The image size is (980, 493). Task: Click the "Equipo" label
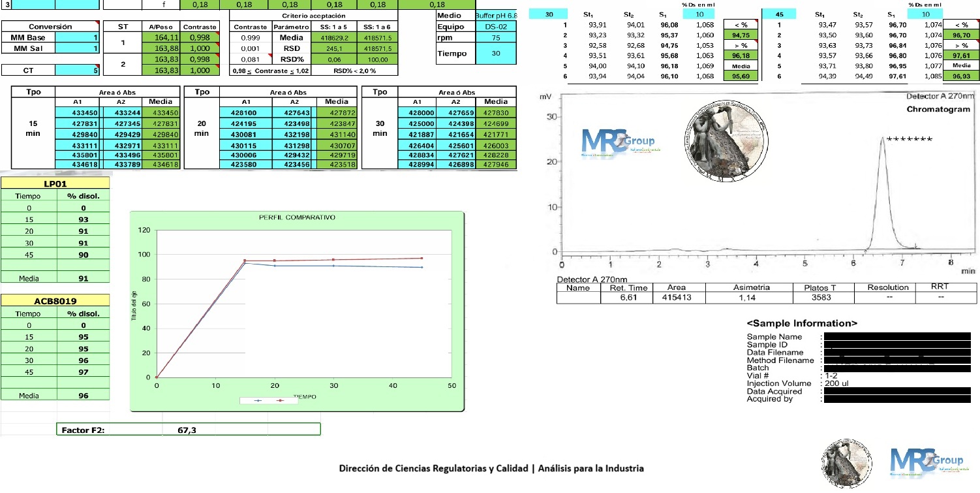(x=456, y=27)
